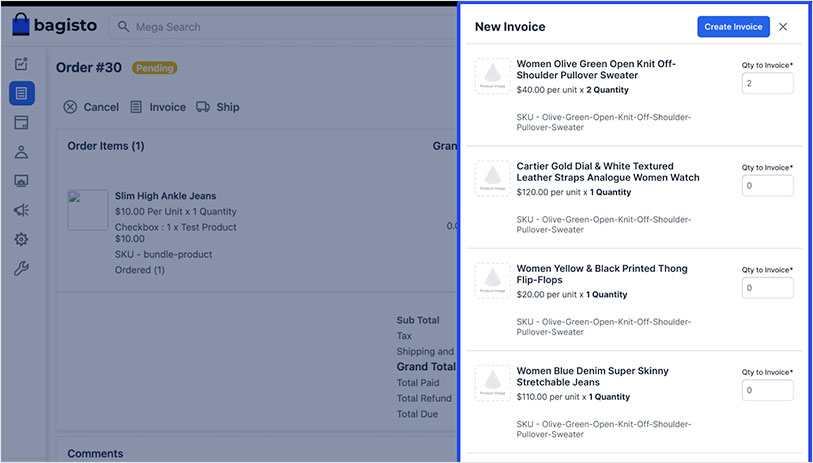
Task: Click the Blue Denim Jeans product image
Action: [x=493, y=383]
